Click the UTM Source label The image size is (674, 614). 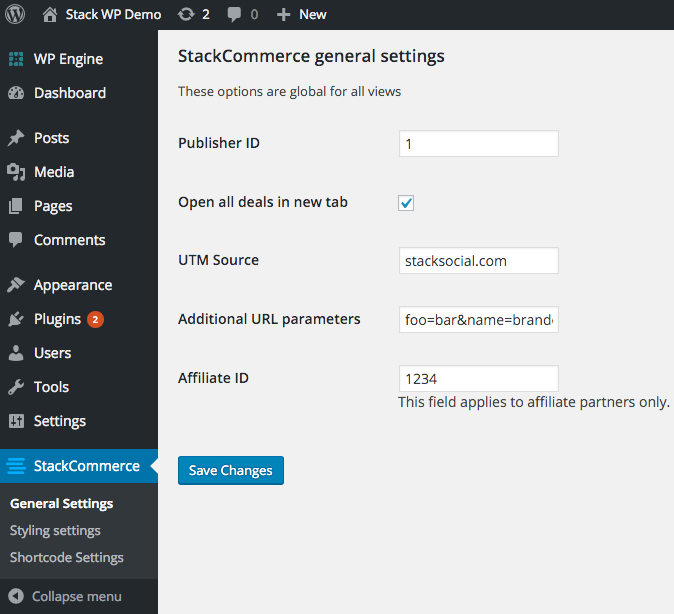tap(218, 260)
